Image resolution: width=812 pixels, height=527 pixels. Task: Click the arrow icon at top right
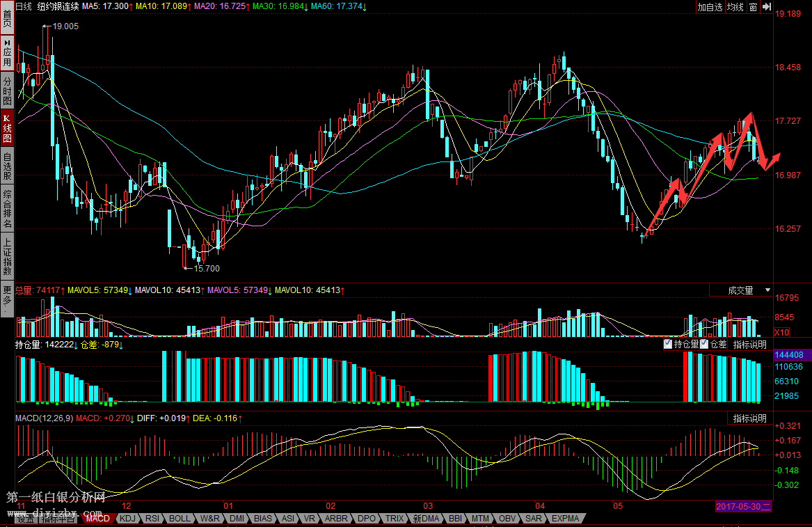(767, 7)
